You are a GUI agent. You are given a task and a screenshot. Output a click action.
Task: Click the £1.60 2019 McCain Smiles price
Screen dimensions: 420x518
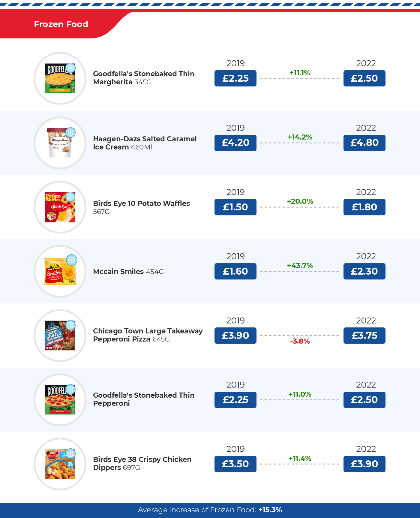[x=235, y=271]
